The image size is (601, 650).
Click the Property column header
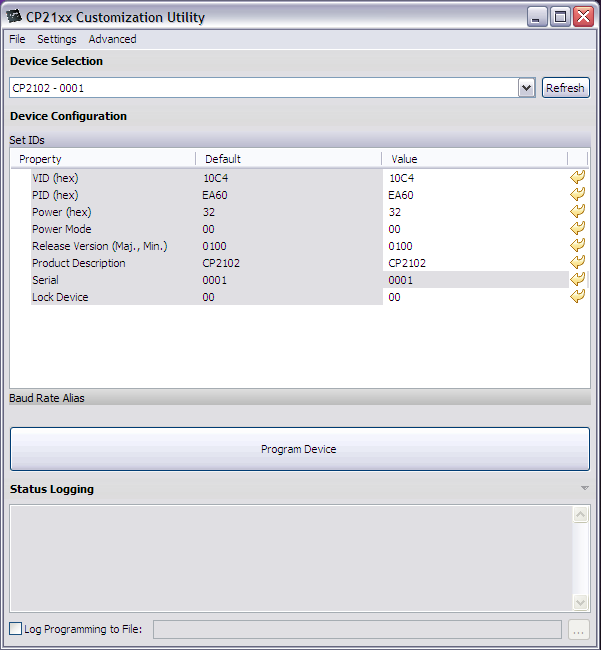(x=103, y=159)
